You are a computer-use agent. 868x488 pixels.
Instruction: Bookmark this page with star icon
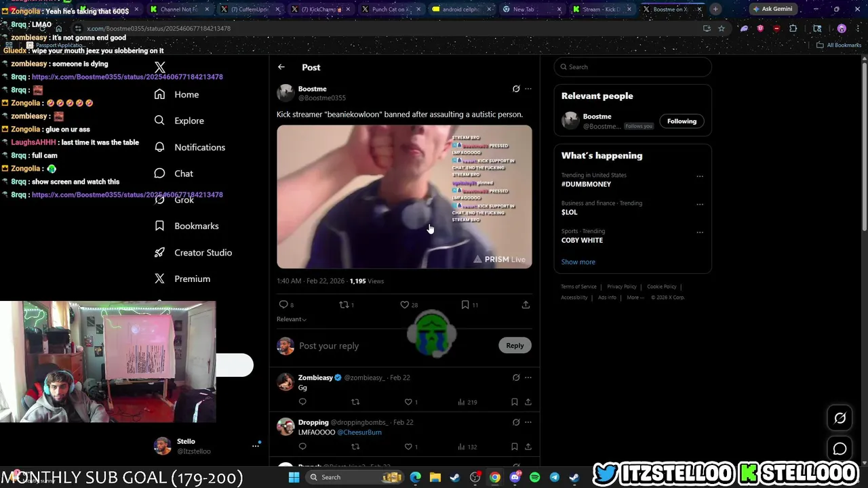coord(722,28)
